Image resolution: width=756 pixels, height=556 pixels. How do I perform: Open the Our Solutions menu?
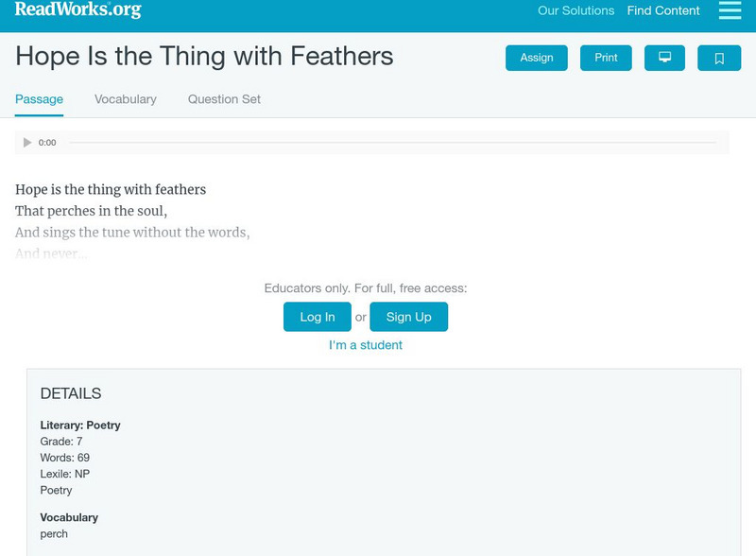[x=576, y=11]
